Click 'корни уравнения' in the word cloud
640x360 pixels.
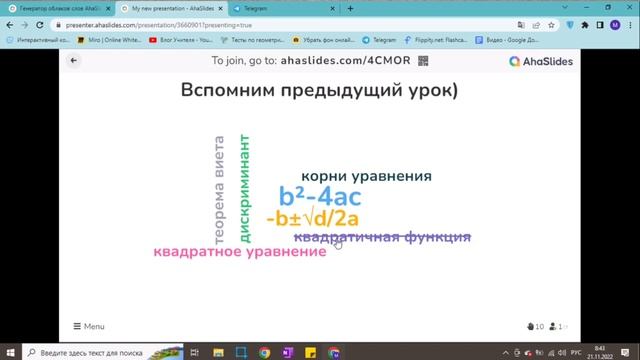coord(366,176)
